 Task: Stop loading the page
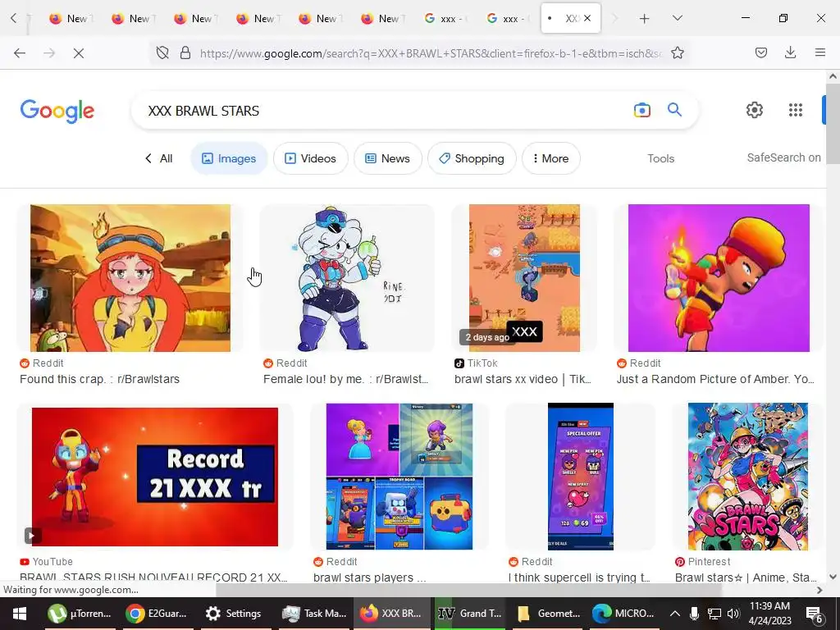point(79,53)
